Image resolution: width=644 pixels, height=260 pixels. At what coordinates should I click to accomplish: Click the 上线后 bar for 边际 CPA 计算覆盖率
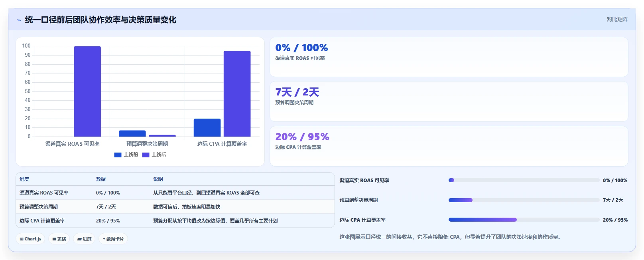pos(237,94)
